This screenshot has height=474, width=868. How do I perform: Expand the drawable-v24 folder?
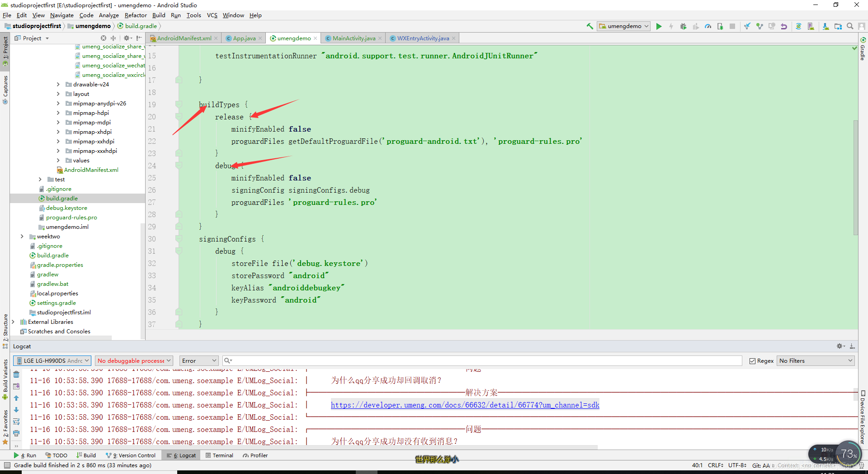[58, 85]
